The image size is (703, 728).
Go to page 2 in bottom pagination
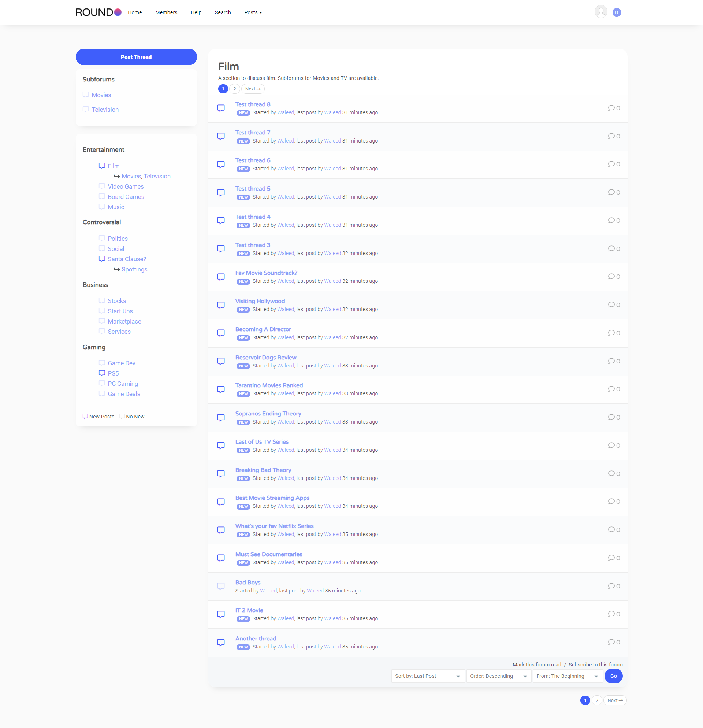coord(597,700)
